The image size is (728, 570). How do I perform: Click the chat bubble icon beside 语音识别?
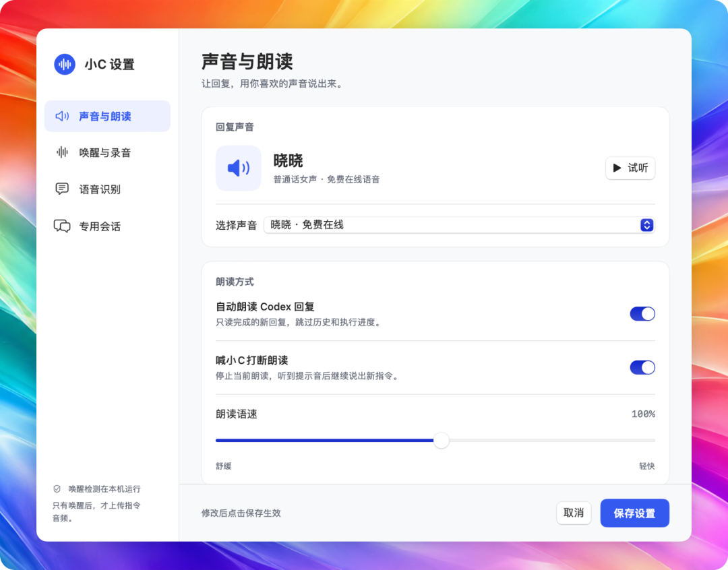tap(62, 189)
